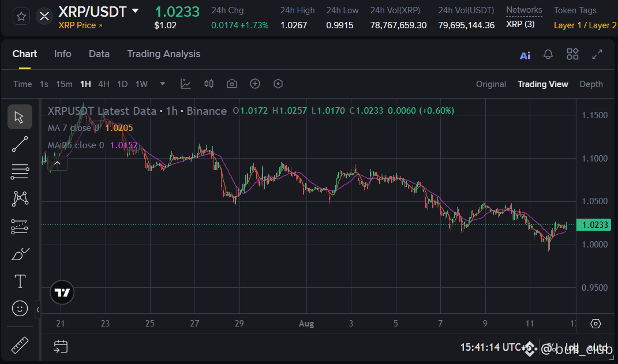Screen dimensions: 618x364
Task: Click the XRP (3) networks link
Action: pos(520,24)
